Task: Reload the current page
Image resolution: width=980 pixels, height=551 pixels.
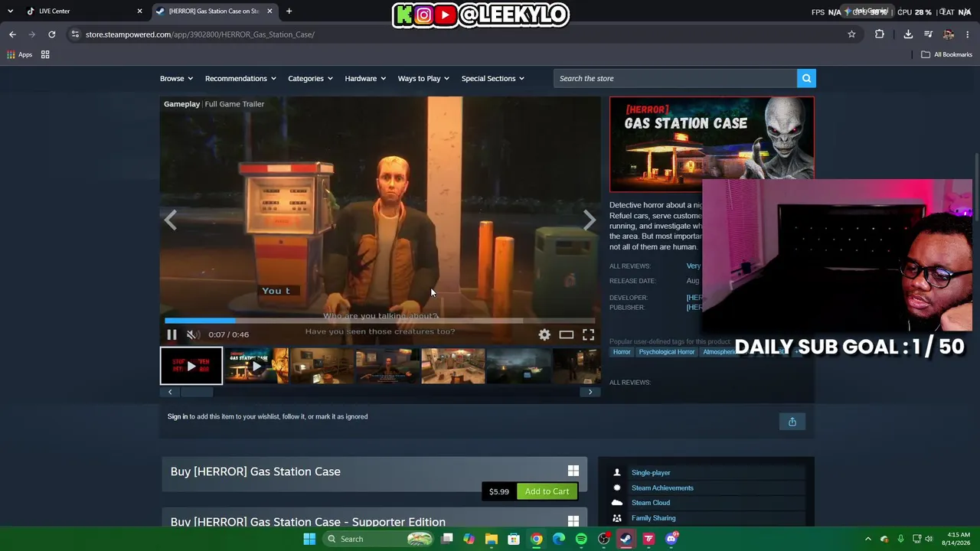Action: (x=51, y=34)
